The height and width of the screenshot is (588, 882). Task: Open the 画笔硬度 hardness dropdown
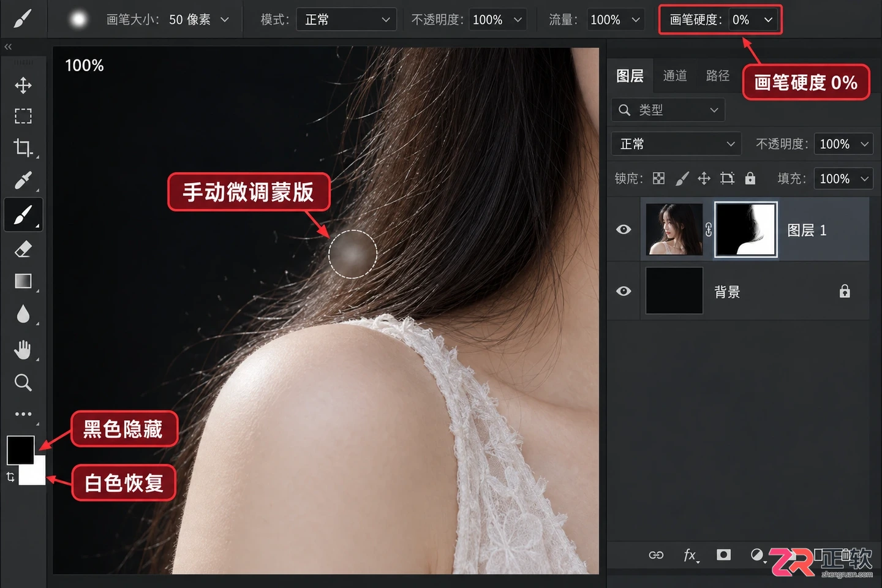pos(768,20)
